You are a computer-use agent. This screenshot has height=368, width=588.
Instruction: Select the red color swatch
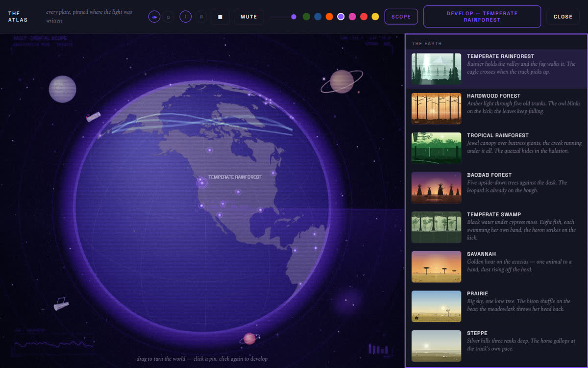364,17
